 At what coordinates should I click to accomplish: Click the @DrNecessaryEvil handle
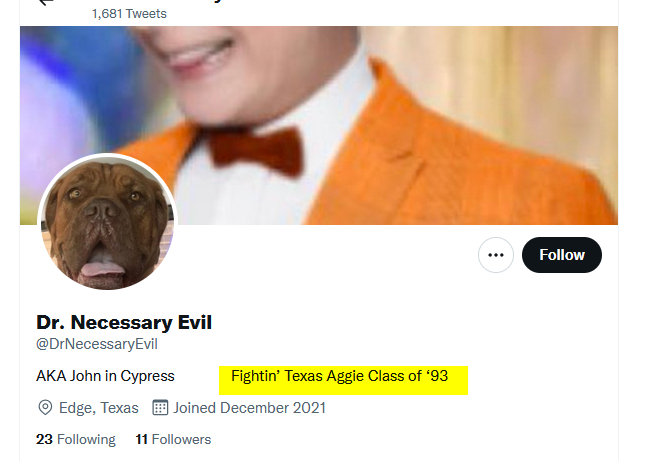coord(97,345)
